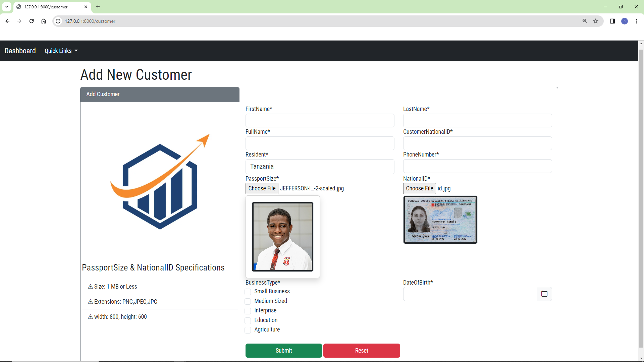Click 'Extensions: PNG,JPEG,JPG' text
This screenshot has height=362, width=644.
(x=126, y=302)
